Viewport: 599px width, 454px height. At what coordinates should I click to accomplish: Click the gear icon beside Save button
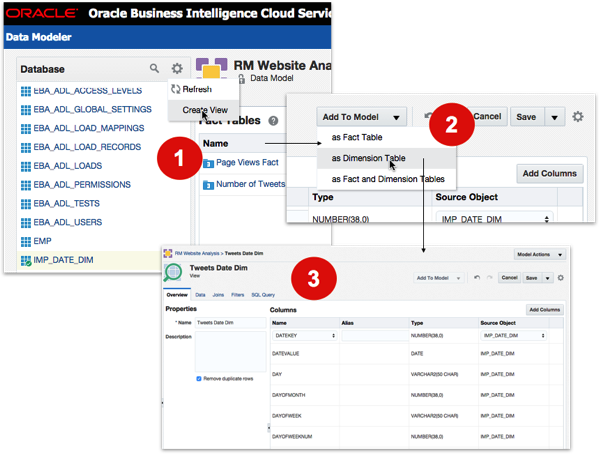point(578,117)
